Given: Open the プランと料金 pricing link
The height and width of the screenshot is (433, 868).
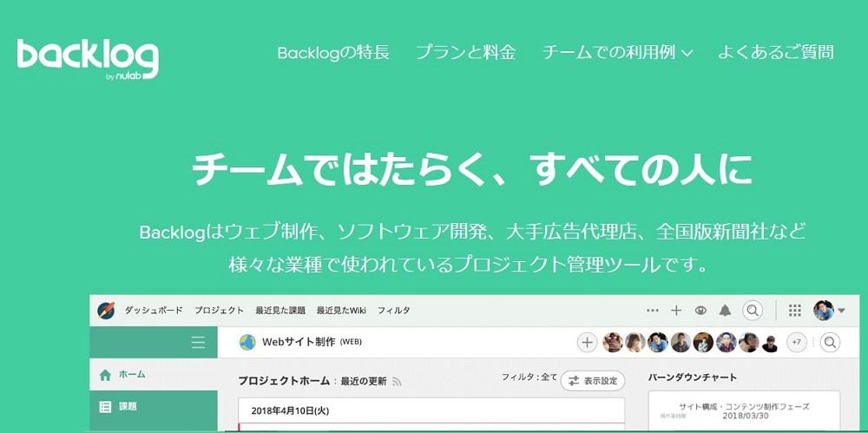Looking at the screenshot, I should [x=465, y=53].
